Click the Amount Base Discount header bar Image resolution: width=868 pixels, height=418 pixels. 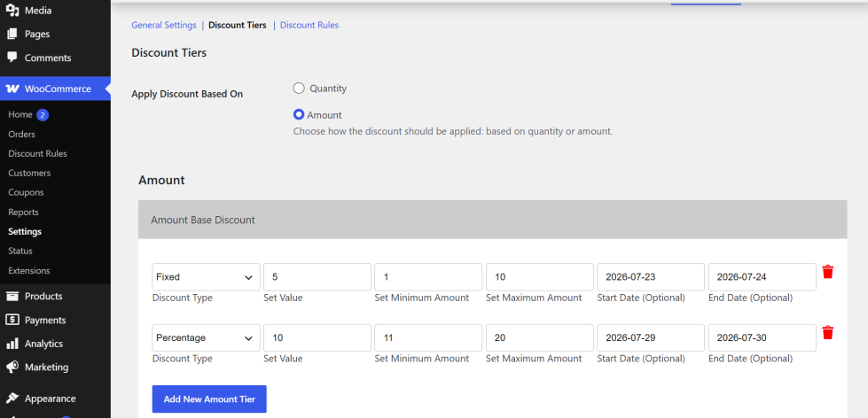[493, 220]
